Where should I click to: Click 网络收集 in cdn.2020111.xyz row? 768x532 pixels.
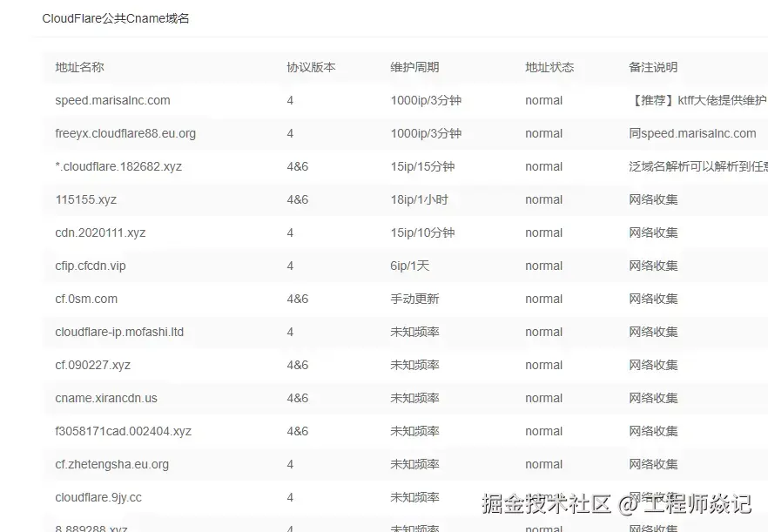coord(653,232)
